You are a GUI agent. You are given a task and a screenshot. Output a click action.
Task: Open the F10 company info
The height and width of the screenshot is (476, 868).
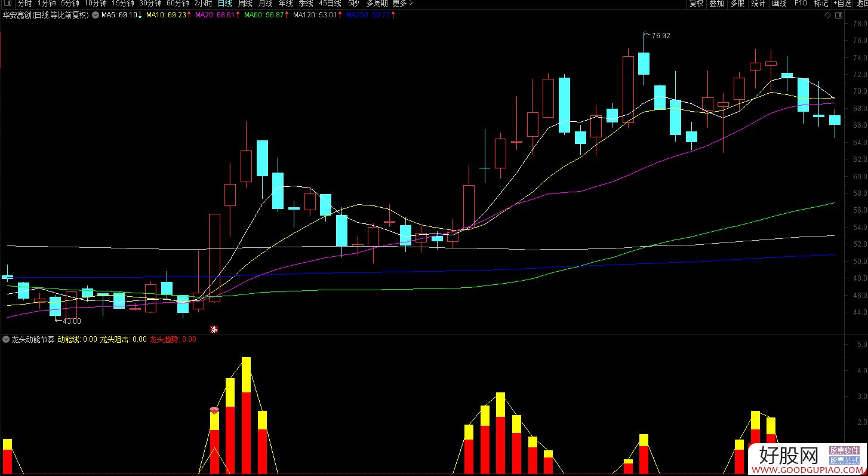[x=801, y=4]
